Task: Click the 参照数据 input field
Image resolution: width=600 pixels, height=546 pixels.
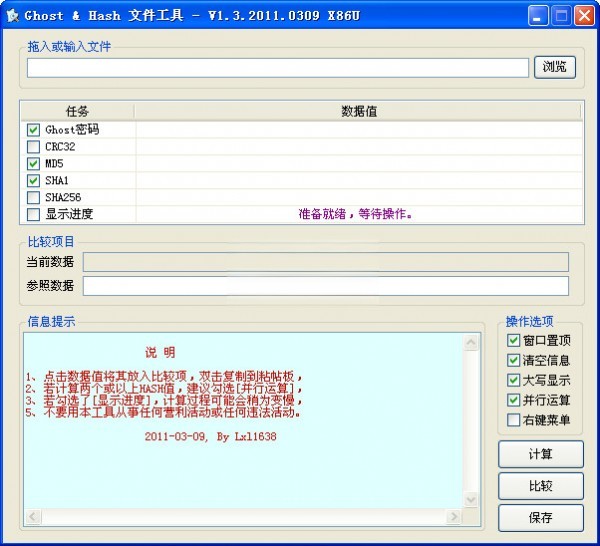Action: coord(325,286)
